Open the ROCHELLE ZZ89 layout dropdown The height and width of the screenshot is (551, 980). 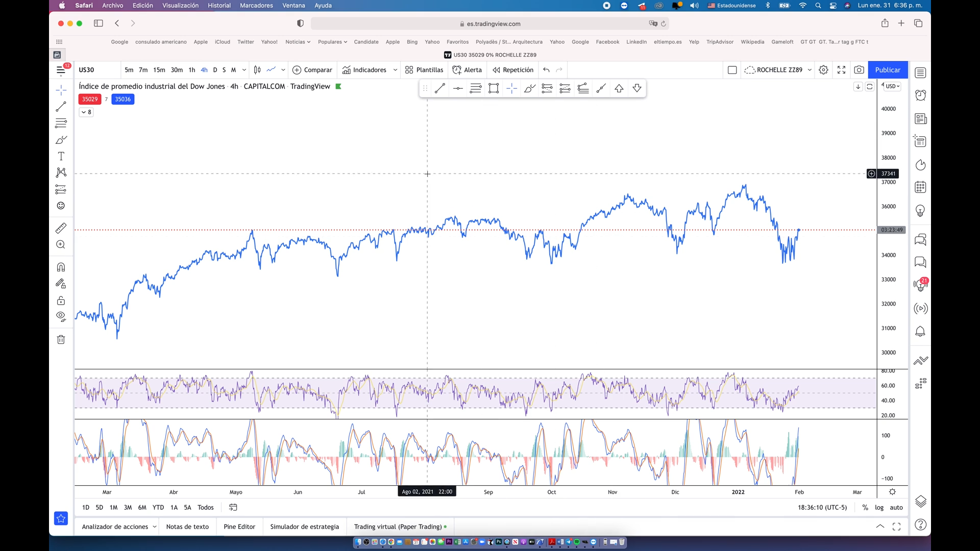(810, 70)
